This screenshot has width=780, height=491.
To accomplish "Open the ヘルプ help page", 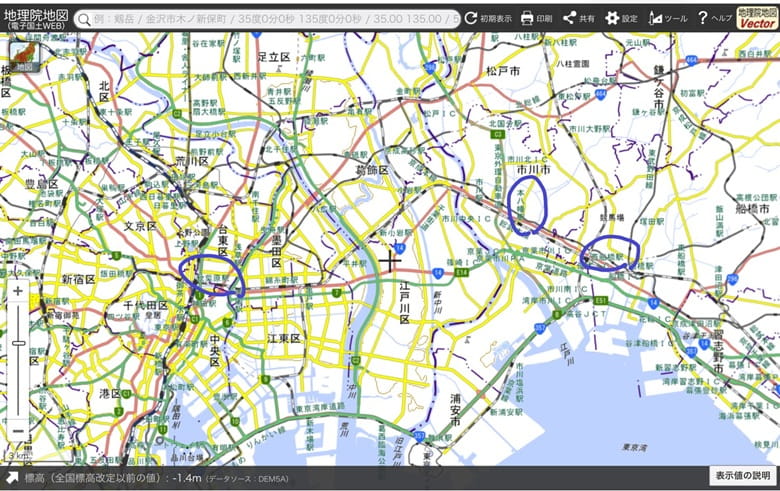I will pyautogui.click(x=714, y=17).
